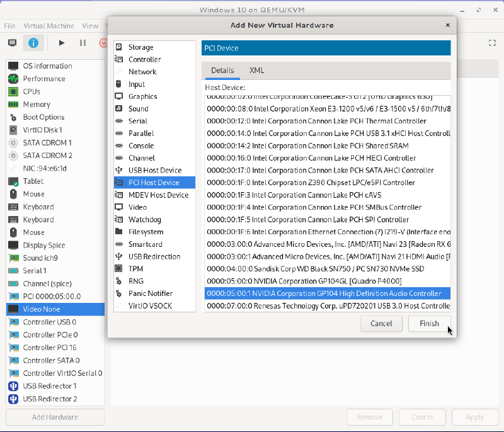Select Display Spice in hardware list
This screenshot has height=432, width=504.
coord(55,245)
